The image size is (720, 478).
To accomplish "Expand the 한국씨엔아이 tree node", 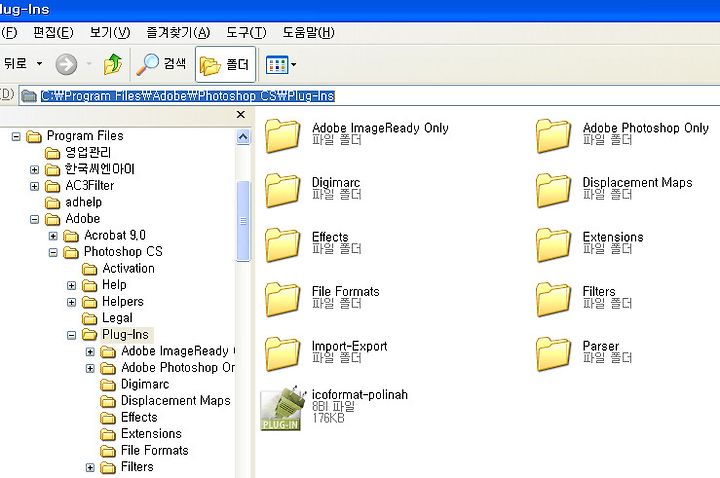I will [x=34, y=169].
